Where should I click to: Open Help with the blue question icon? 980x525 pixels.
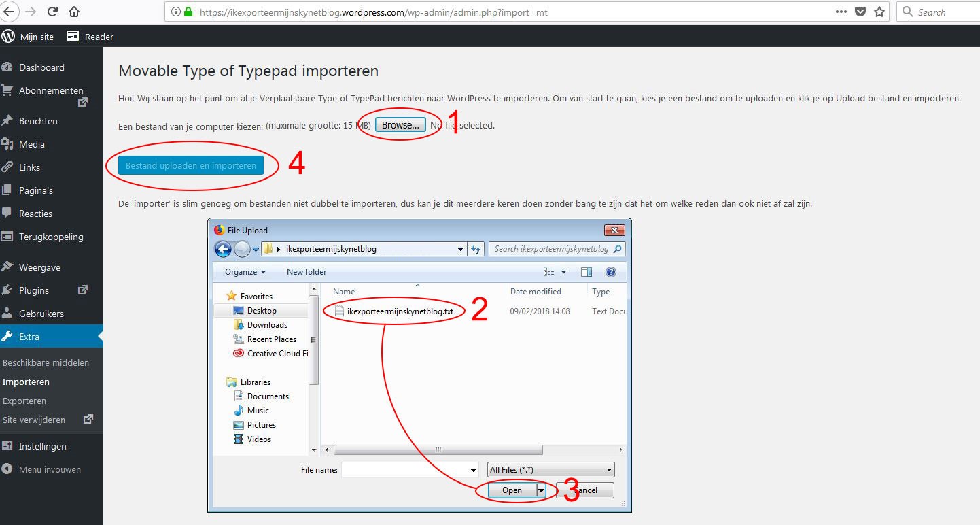[611, 272]
